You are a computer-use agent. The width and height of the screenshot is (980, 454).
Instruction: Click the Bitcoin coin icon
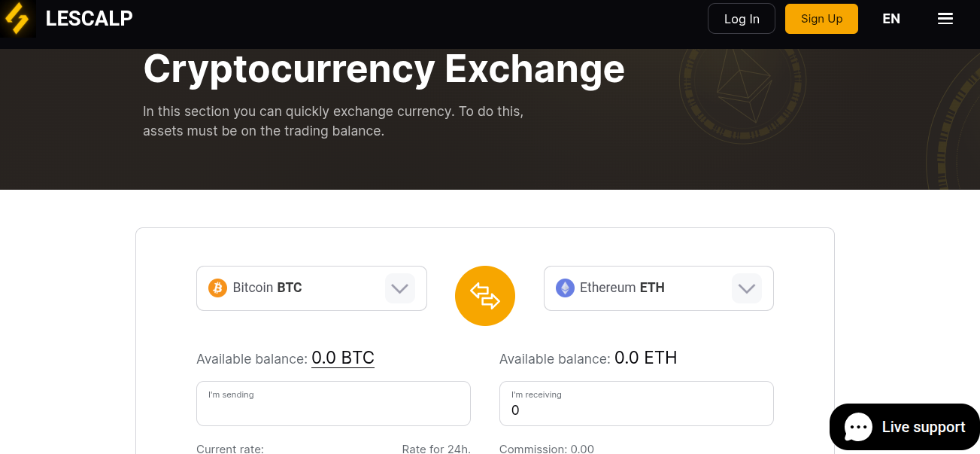coord(217,288)
